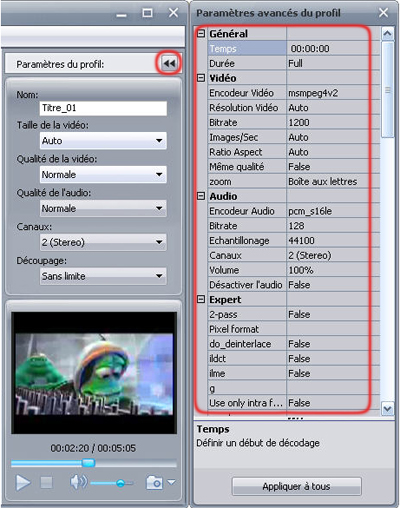The width and height of the screenshot is (400, 508).
Task: Select audio Bitrate value 128
Action: point(333,226)
